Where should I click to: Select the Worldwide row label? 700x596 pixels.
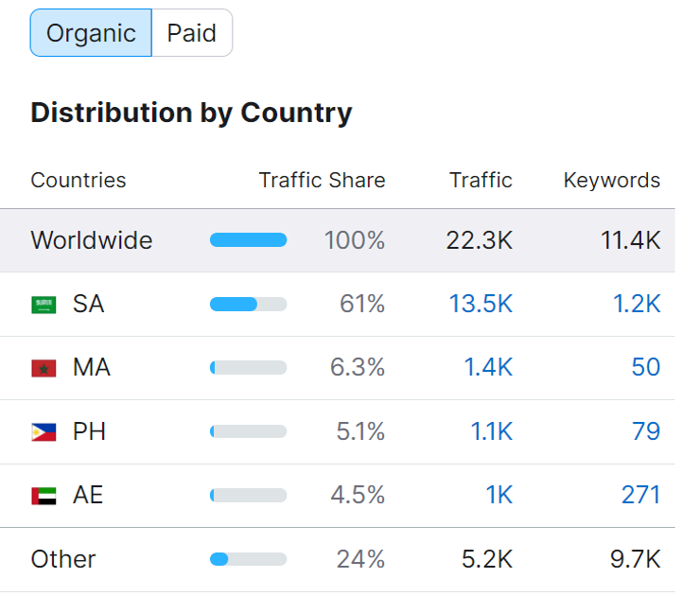91,240
